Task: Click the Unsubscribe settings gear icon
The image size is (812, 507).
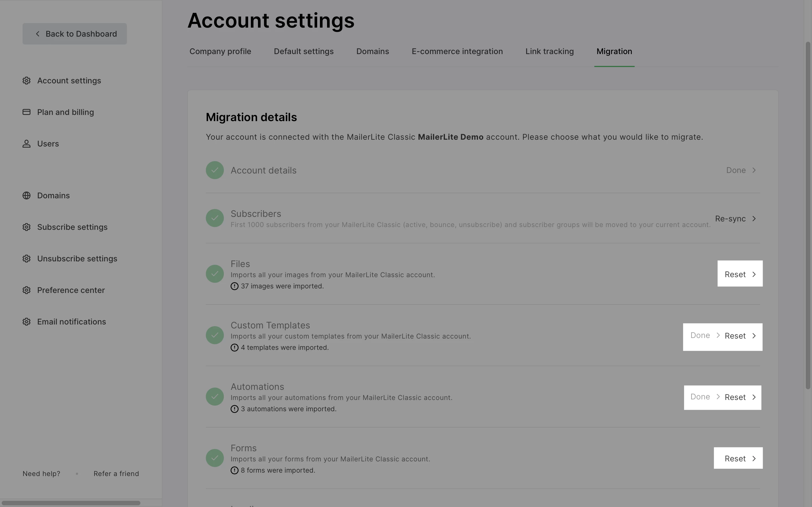Action: (x=27, y=259)
